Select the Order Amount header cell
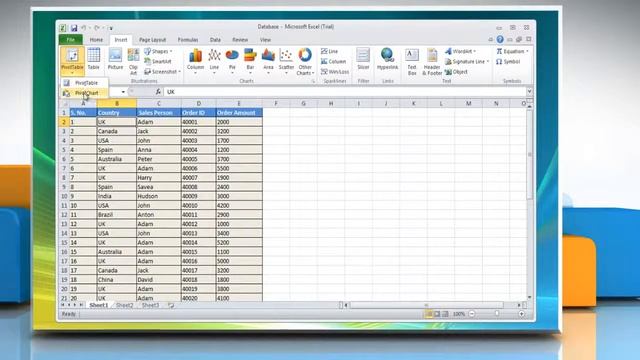This screenshot has height=360, width=640. (239, 113)
